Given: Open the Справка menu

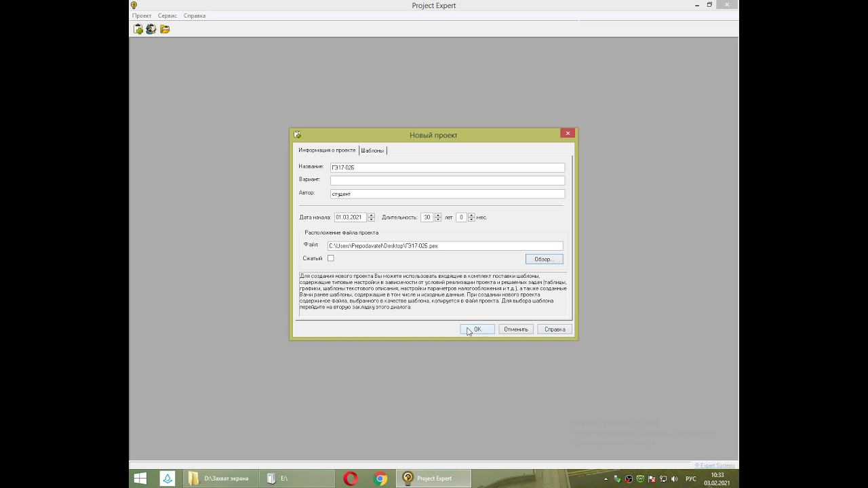Looking at the screenshot, I should 195,16.
